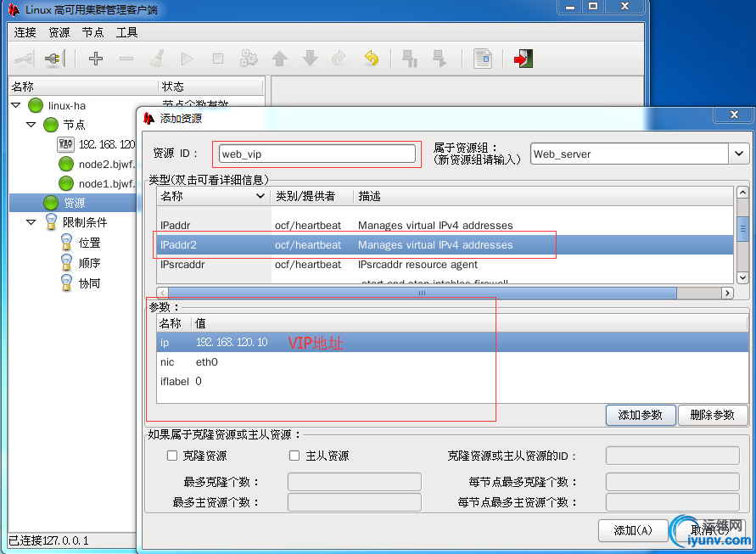The height and width of the screenshot is (554, 756).
Task: Click the exit door red arrow icon
Action: [x=524, y=59]
